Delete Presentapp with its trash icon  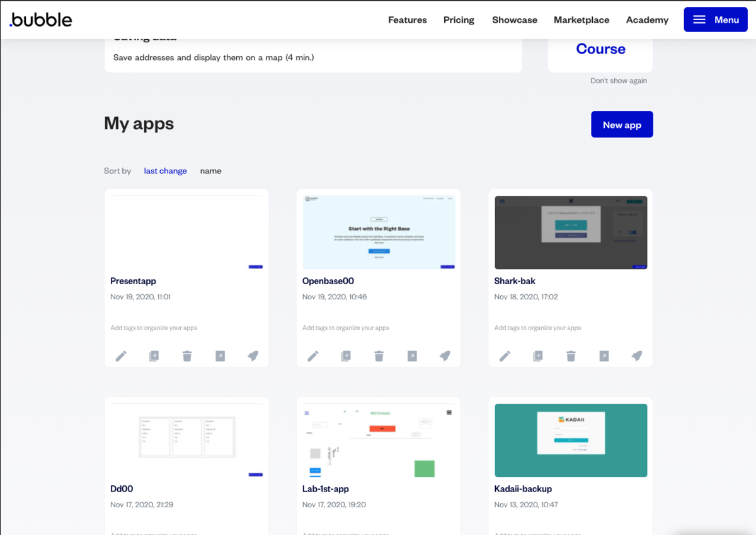pyautogui.click(x=187, y=356)
